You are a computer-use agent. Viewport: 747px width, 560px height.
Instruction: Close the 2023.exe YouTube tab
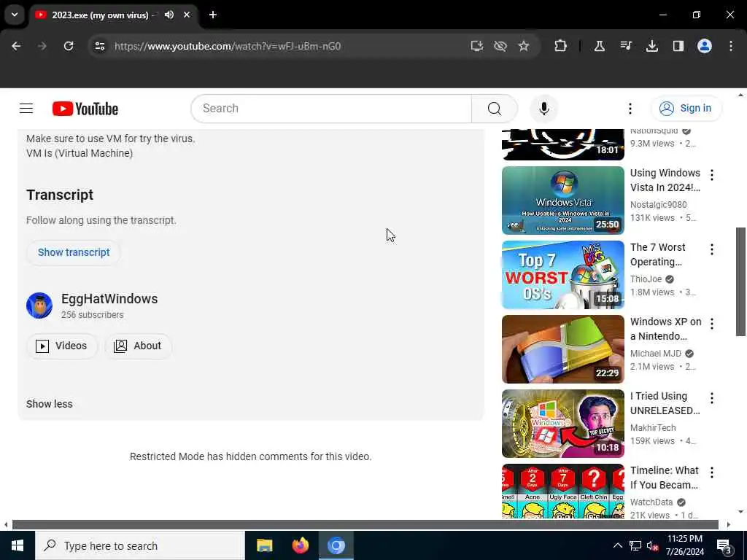tap(187, 15)
